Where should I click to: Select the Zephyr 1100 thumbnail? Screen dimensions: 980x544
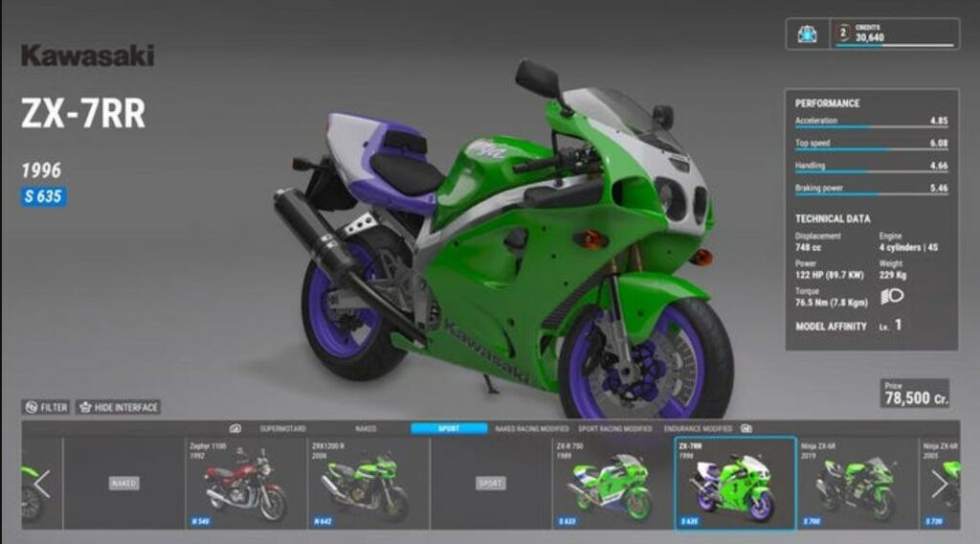246,483
